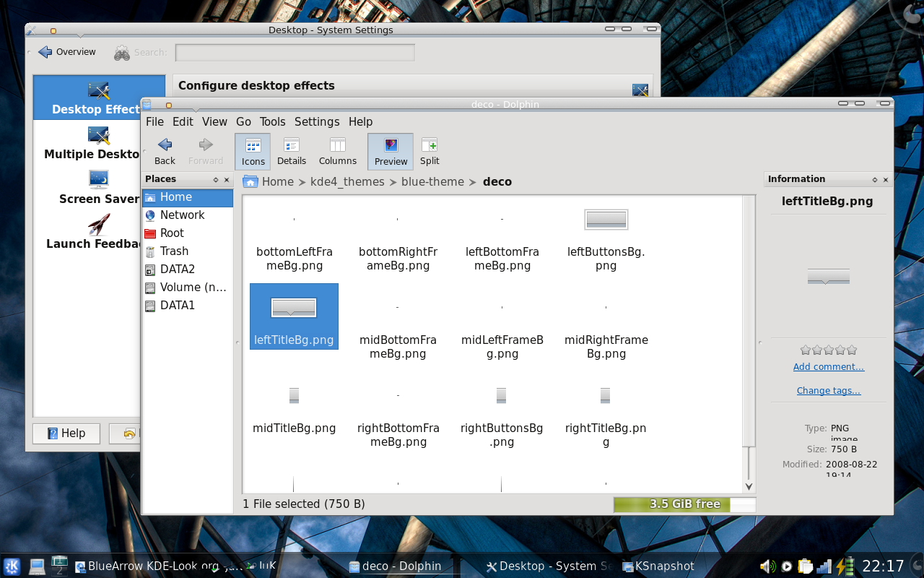The height and width of the screenshot is (578, 924).
Task: Select leftButtonsBg.png file
Action: tap(606, 242)
